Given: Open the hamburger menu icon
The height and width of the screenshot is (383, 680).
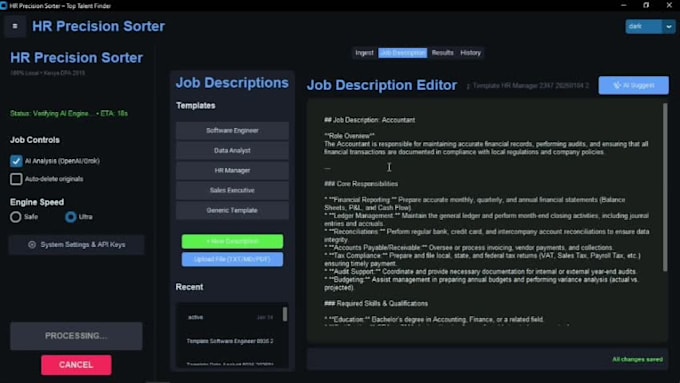Looking at the screenshot, I should pyautogui.click(x=15, y=26).
